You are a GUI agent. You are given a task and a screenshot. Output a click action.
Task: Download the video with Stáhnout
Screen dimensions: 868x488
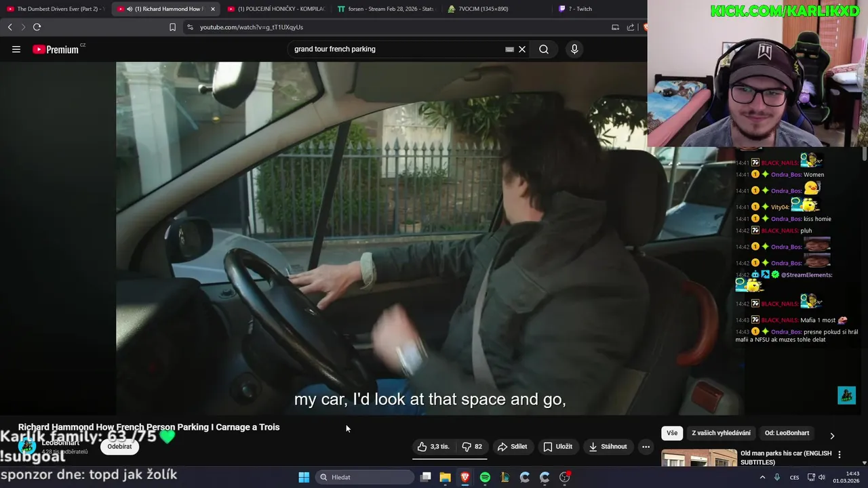(608, 447)
